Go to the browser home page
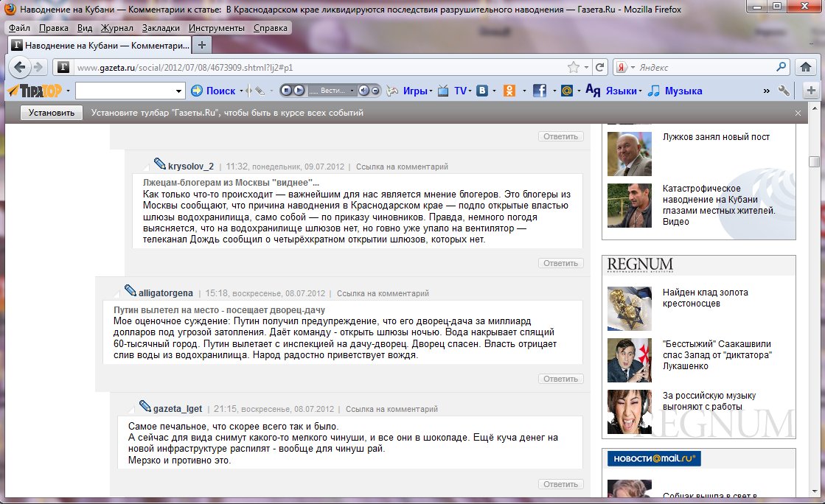 (805, 67)
